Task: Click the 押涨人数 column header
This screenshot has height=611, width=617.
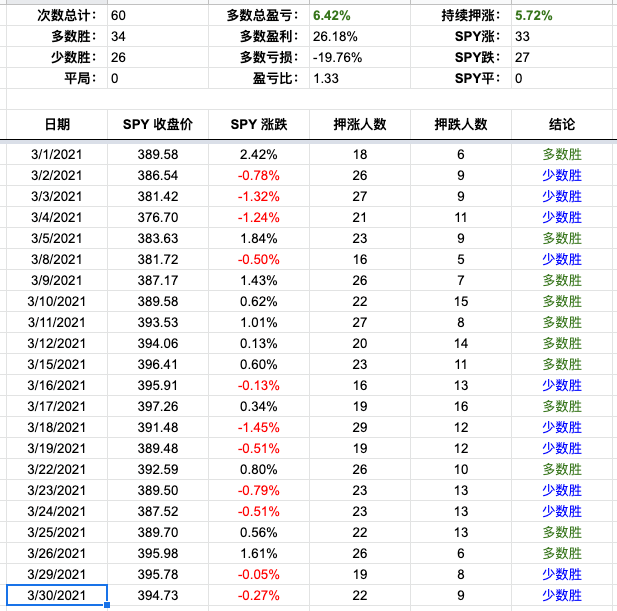Action: pyautogui.click(x=360, y=124)
